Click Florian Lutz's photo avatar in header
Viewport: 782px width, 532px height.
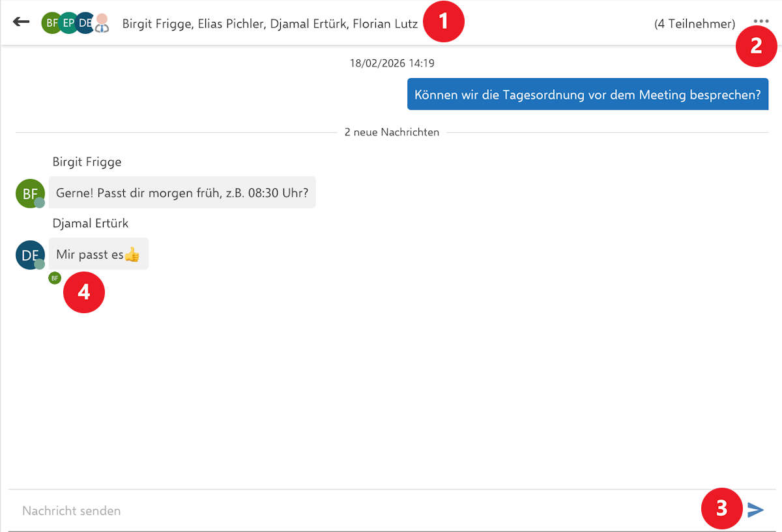[101, 23]
